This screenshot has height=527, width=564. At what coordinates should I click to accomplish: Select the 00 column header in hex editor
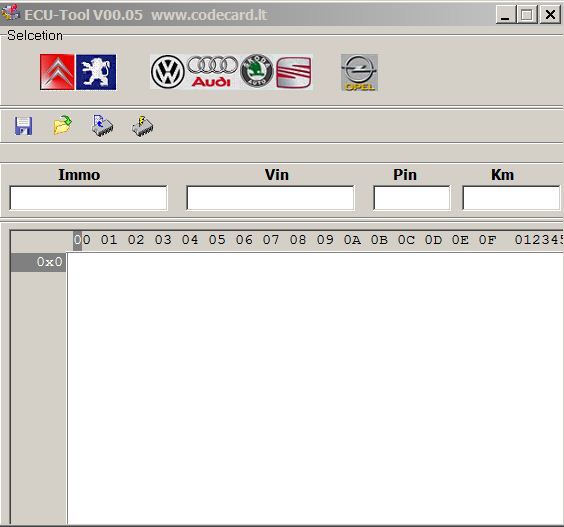pos(82,240)
